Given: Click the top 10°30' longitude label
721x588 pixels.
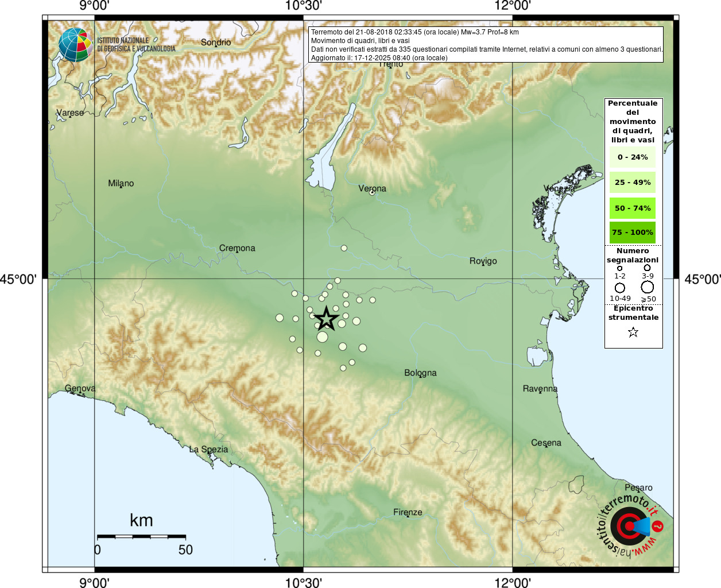Looking at the screenshot, I should tap(303, 6).
